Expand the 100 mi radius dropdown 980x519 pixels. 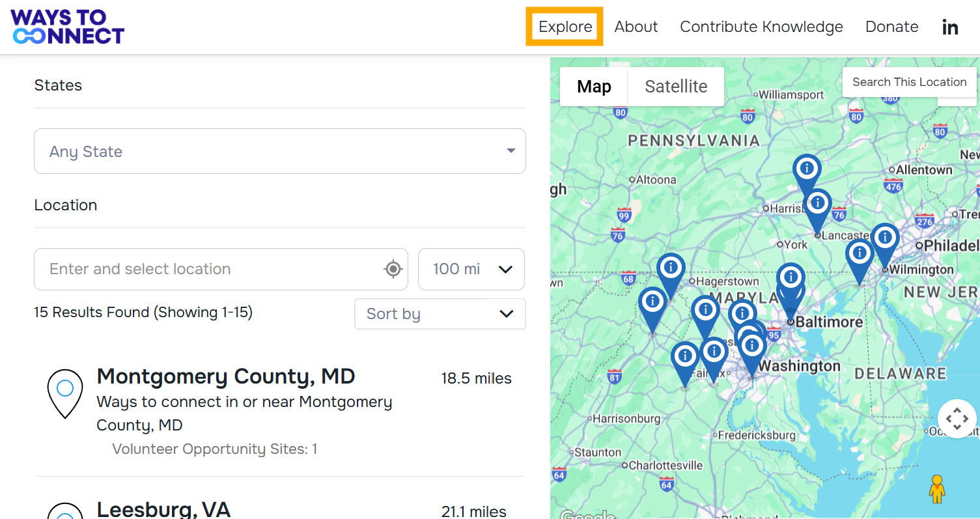tap(471, 269)
